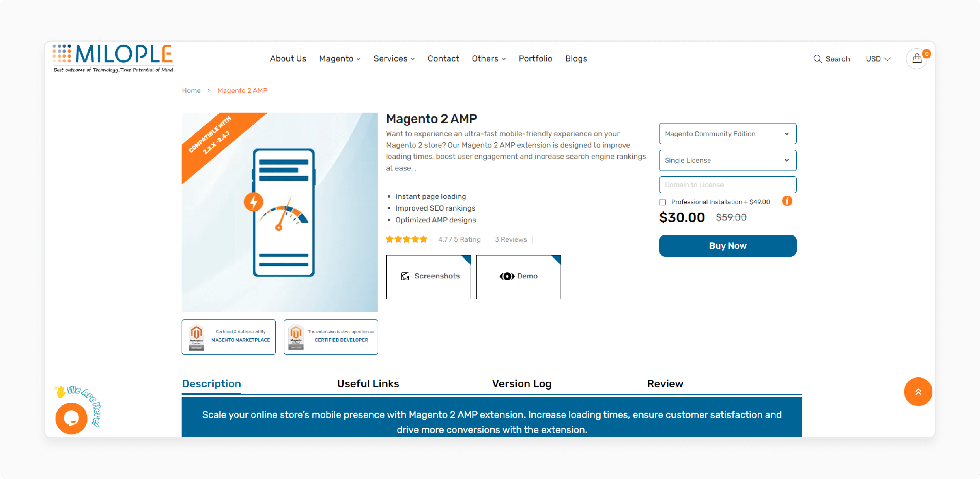The height and width of the screenshot is (479, 980).
Task: Click the Magento 2 AMP breadcrumb
Action: [242, 90]
